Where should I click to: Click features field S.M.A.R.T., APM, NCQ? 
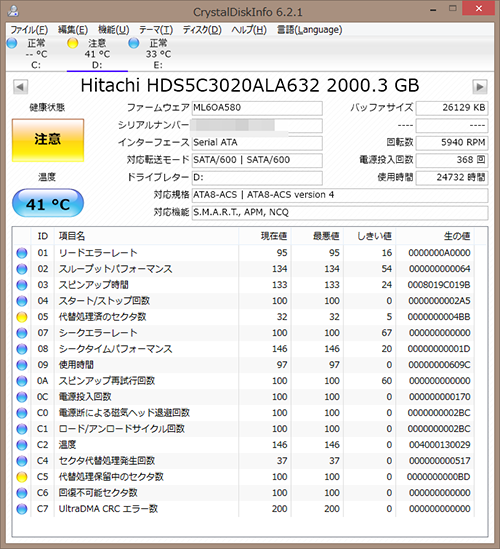tap(340, 213)
